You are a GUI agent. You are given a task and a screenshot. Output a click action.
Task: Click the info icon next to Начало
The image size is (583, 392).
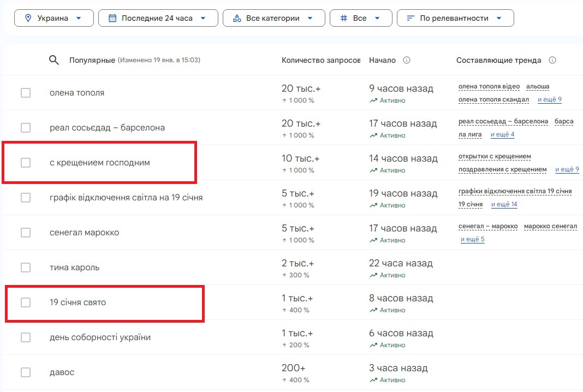tap(406, 60)
